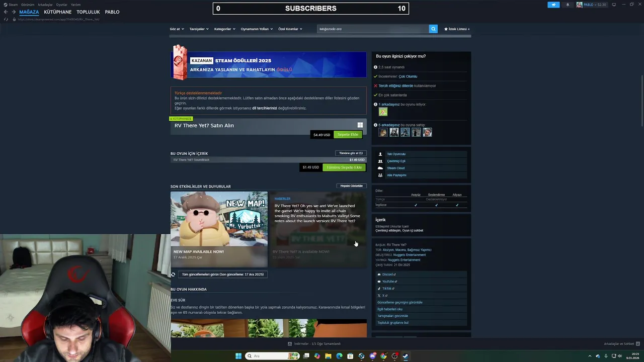Open the notifications bell
644x362 pixels.
pyautogui.click(x=568, y=5)
